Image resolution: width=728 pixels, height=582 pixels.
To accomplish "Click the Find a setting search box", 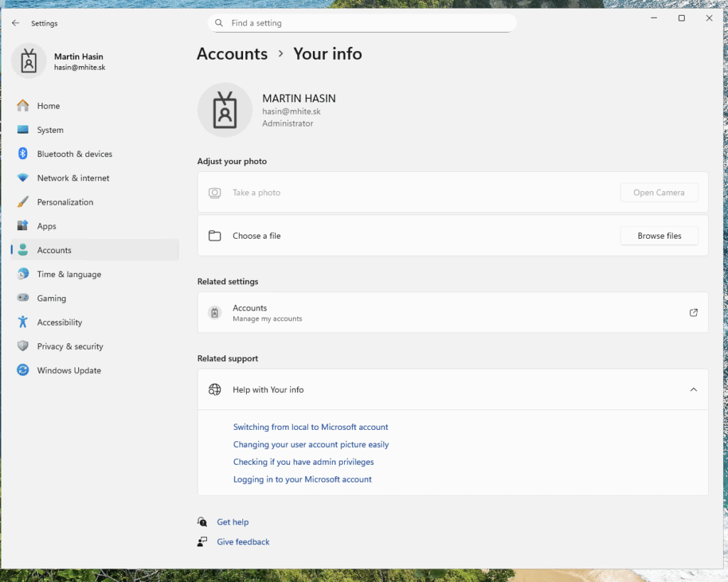I will pyautogui.click(x=363, y=23).
